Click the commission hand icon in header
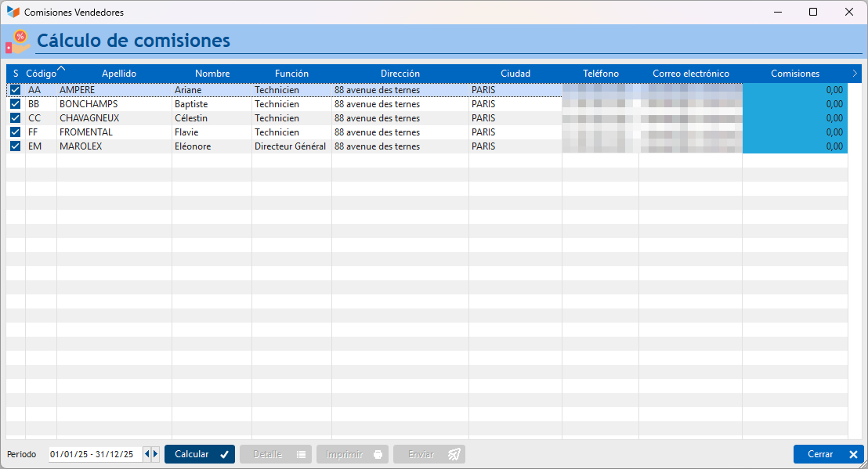This screenshot has height=469, width=868. [18, 41]
